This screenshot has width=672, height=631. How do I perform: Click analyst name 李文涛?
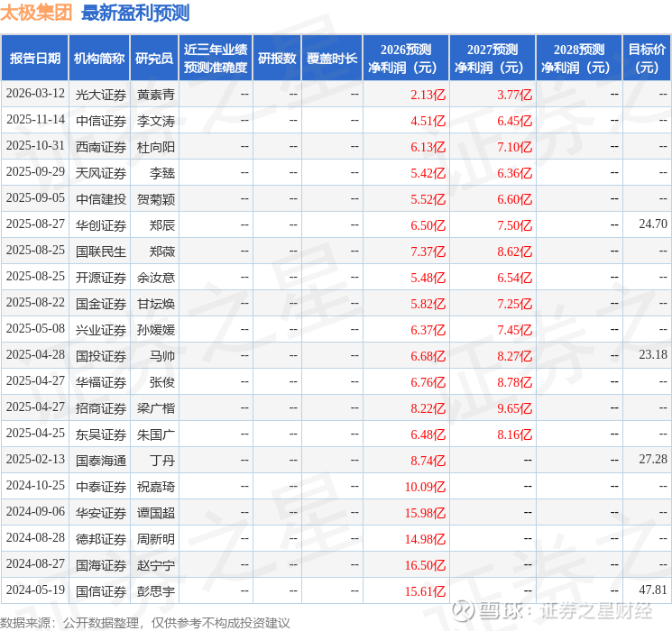[x=155, y=121]
